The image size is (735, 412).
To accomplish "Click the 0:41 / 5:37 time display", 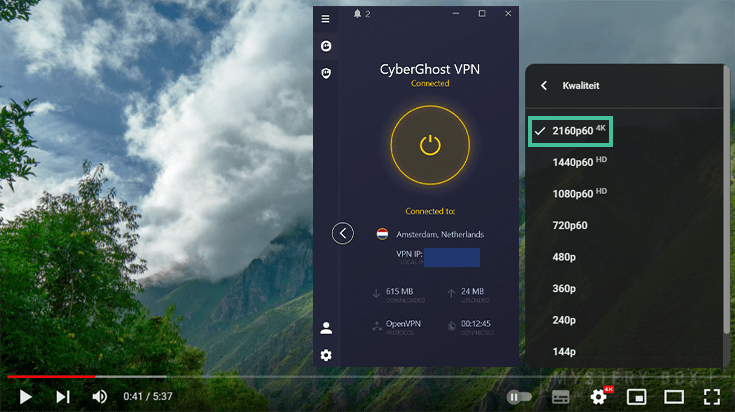I will (148, 397).
